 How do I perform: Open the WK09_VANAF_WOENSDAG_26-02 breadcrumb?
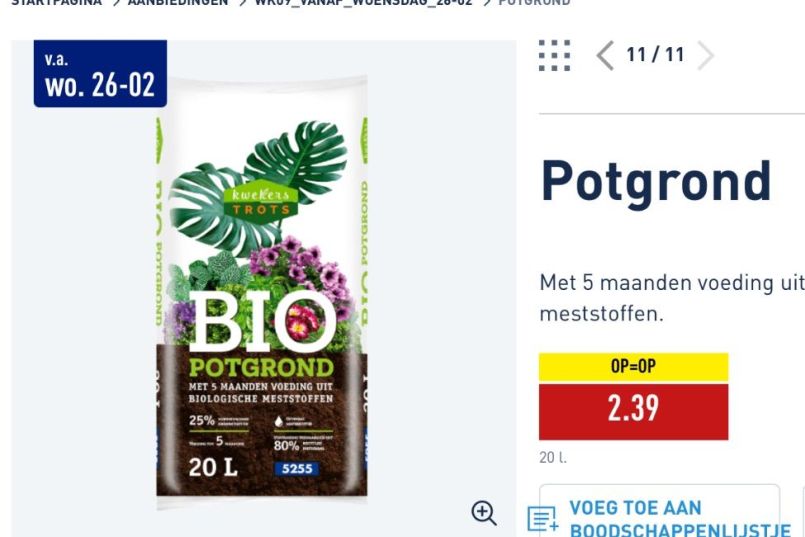coord(363,3)
